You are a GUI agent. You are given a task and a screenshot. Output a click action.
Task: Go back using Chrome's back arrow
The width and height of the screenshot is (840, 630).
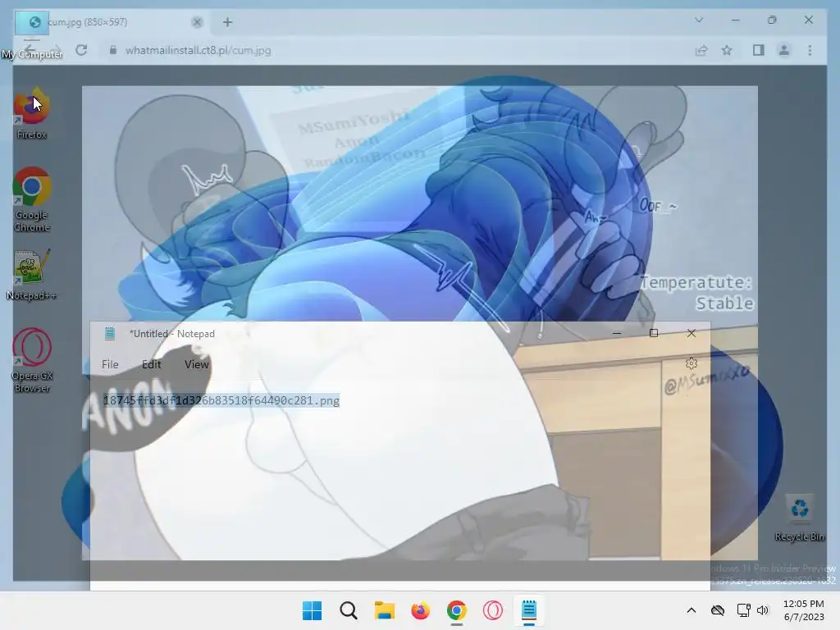[30, 50]
